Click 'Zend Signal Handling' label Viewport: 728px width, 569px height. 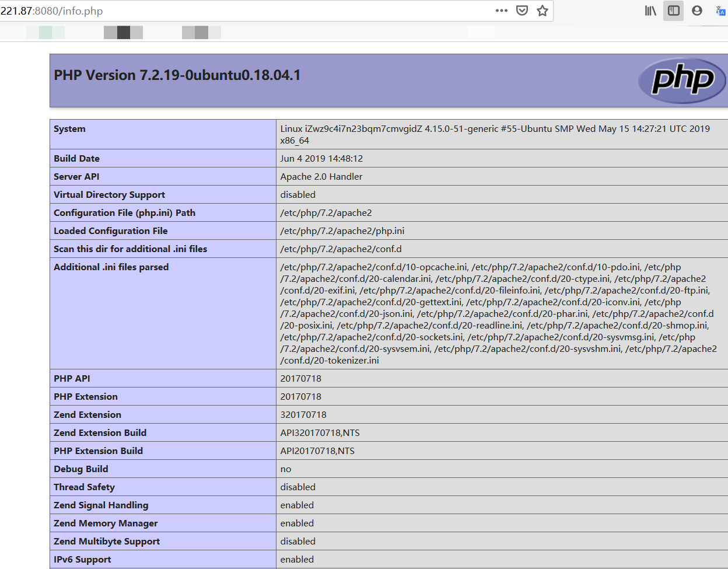[101, 505]
